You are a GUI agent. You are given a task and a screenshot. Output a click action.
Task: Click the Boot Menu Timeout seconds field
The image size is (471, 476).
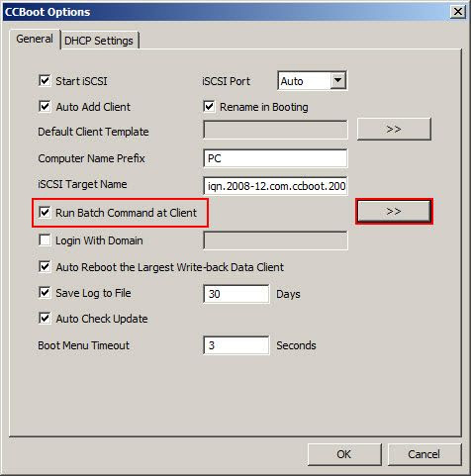(x=236, y=345)
